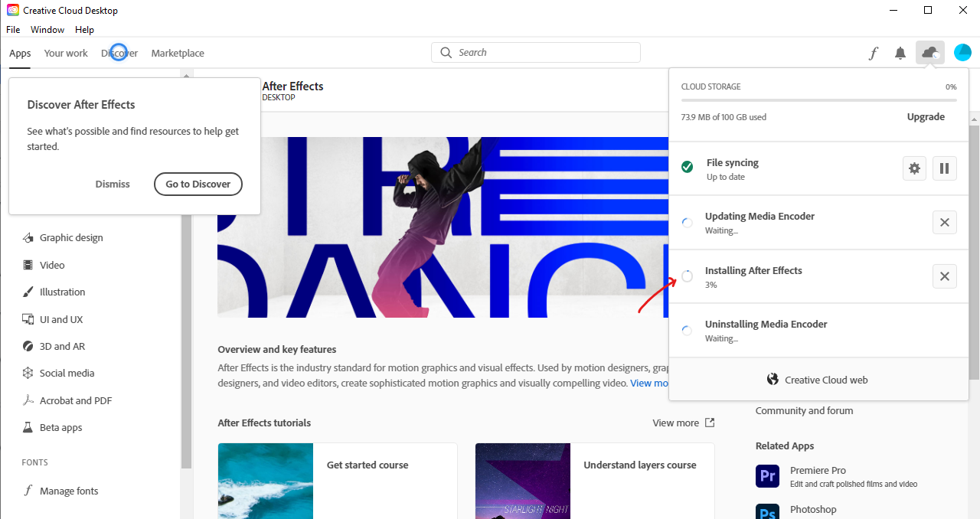This screenshot has width=980, height=519.
Task: Click the UI and UX category icon
Action: tap(28, 319)
